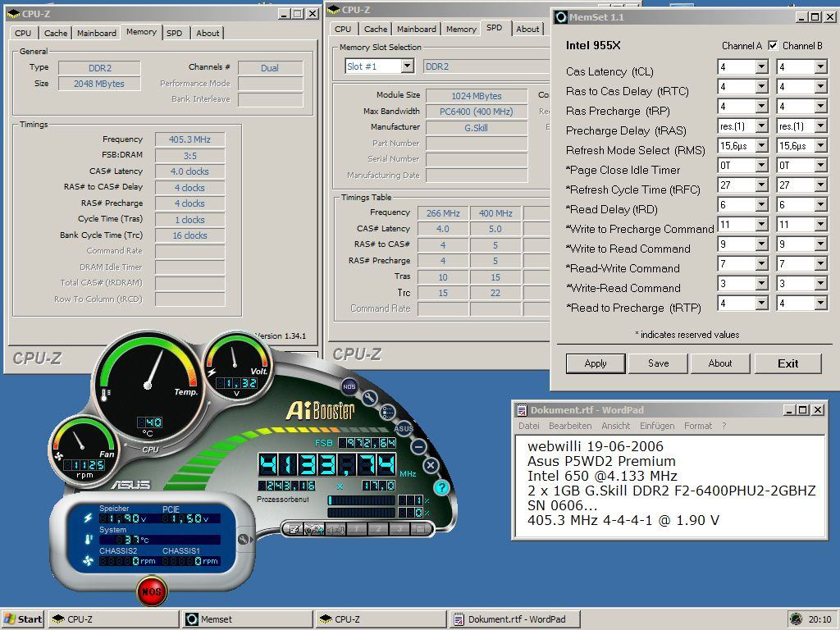Open the Bearbeiten menu in WordPad
840x630 pixels.
(x=570, y=426)
